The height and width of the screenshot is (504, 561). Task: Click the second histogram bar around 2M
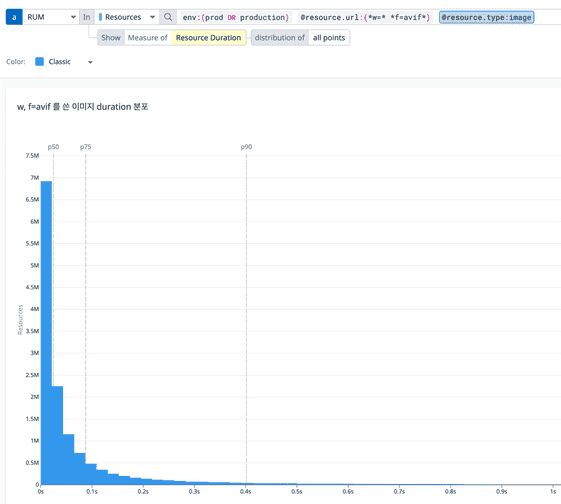[58, 435]
